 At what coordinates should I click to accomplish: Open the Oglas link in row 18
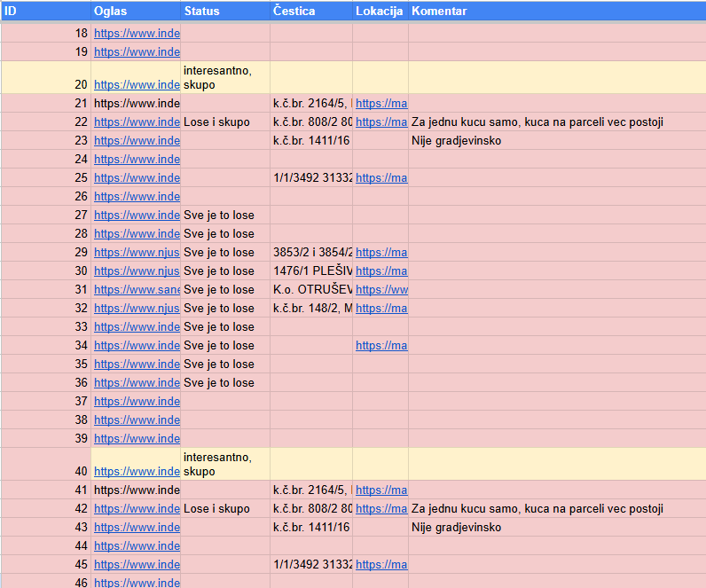(x=137, y=34)
